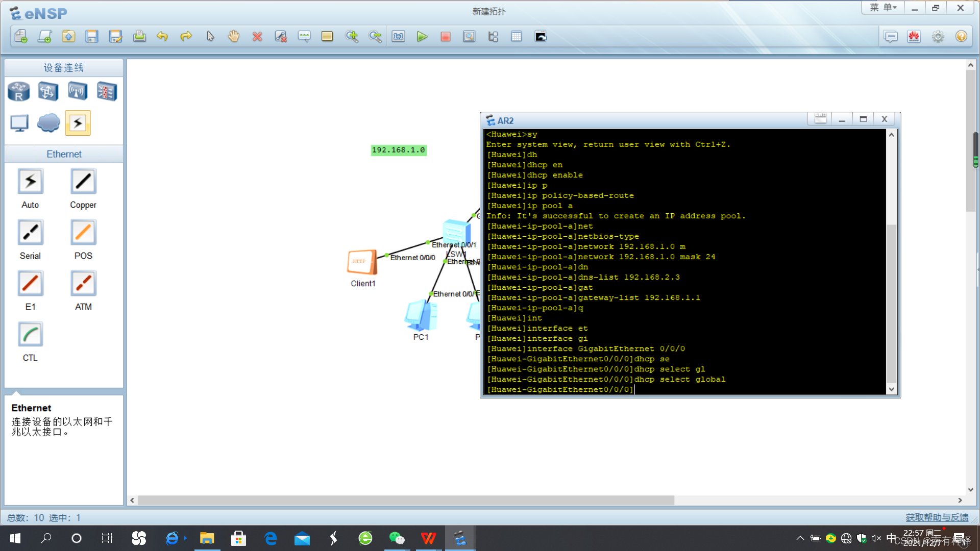The width and height of the screenshot is (980, 551).
Task: Open the 菜单 dropdown menu
Action: (883, 8)
